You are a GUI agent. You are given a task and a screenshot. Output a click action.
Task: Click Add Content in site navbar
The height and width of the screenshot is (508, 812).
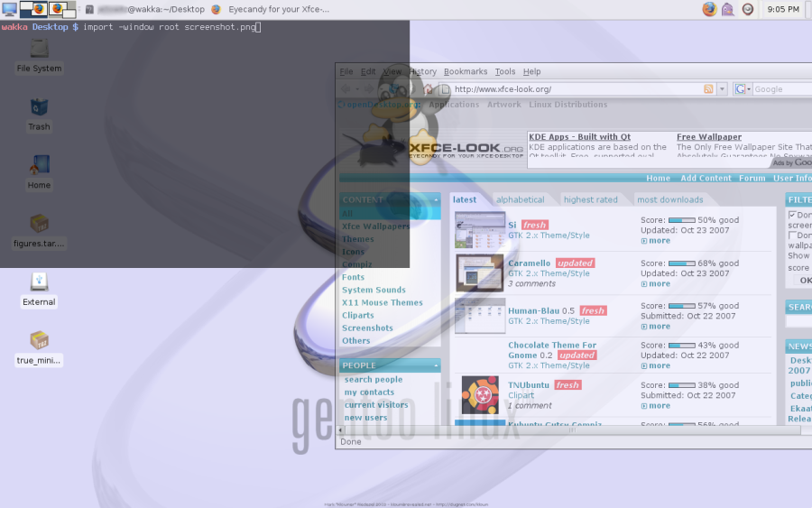coord(706,178)
